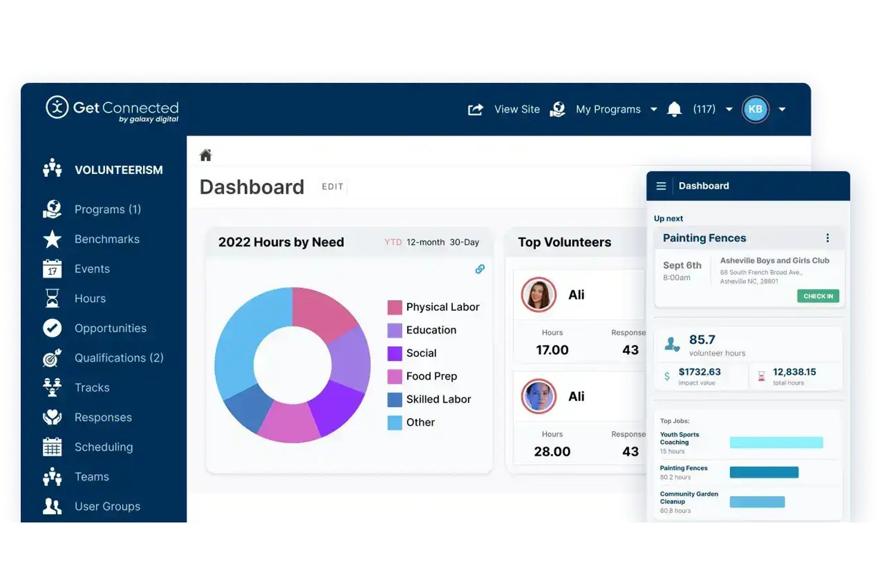This screenshot has height=588, width=882.
Task: Click the Programs sidebar icon
Action: pos(52,209)
